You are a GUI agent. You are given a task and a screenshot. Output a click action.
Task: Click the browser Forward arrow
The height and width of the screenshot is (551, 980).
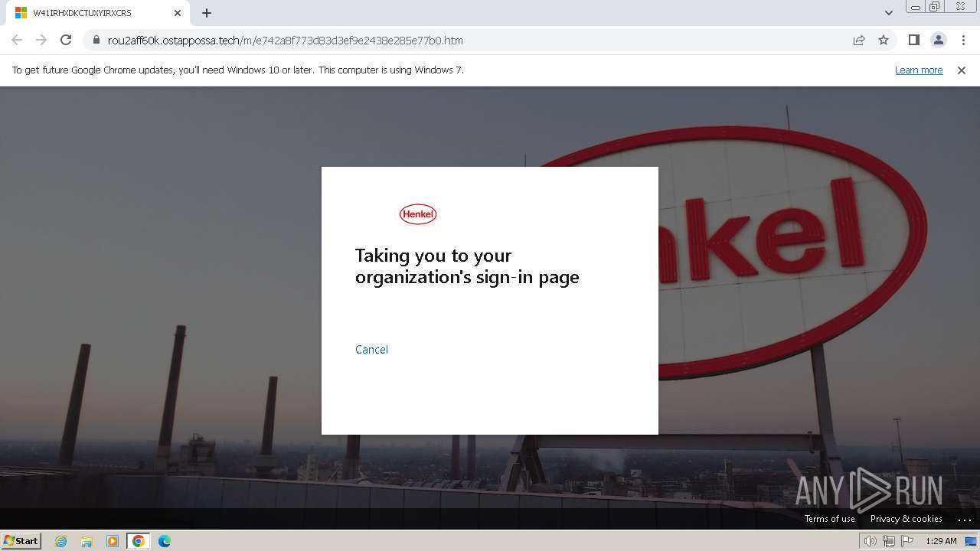pos(41,41)
